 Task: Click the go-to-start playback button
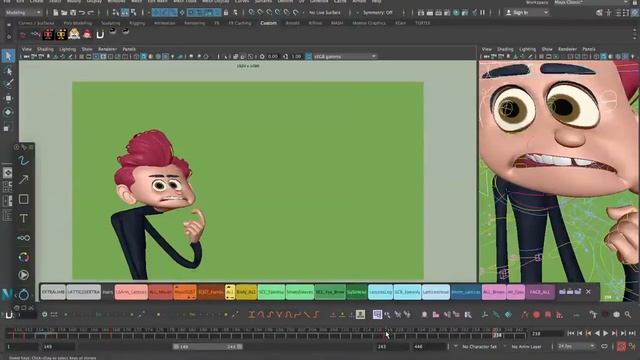(571, 333)
